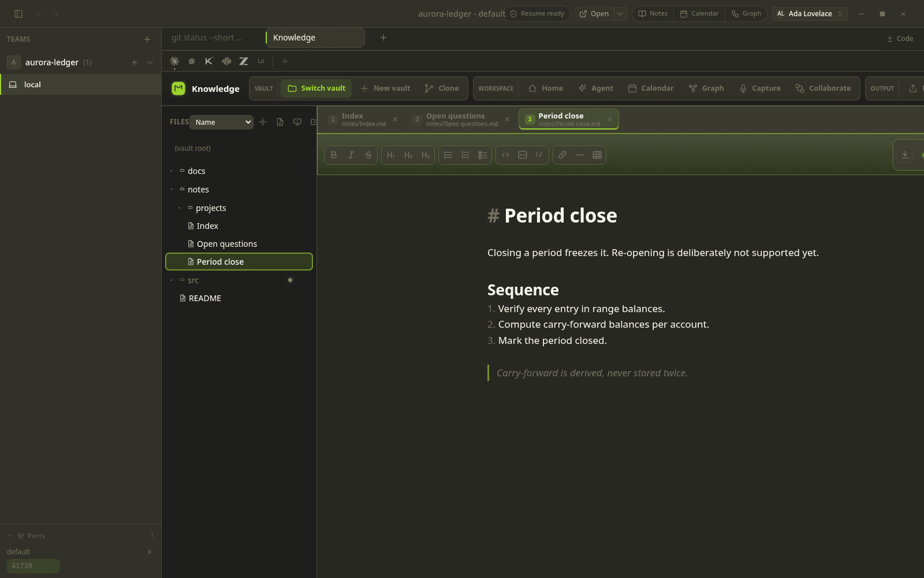924x578 pixels.
Task: Open the workspace Calendar button
Action: point(651,88)
